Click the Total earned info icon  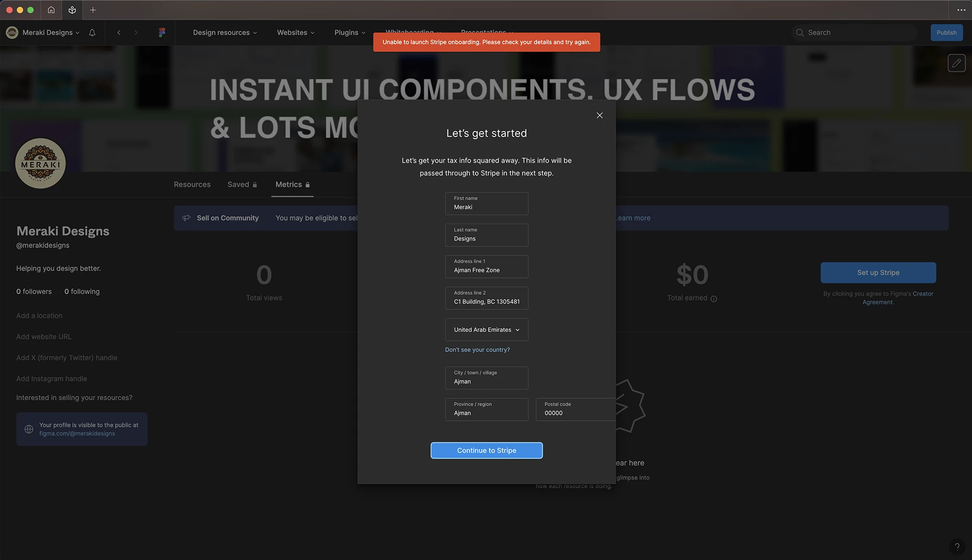click(x=714, y=298)
